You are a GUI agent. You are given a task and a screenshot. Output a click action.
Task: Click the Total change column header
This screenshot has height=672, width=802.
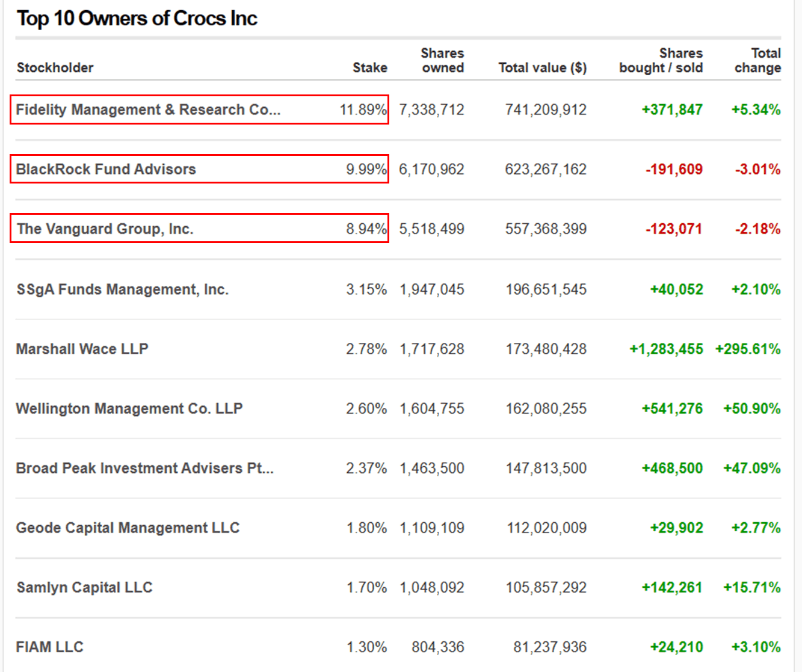coord(757,60)
